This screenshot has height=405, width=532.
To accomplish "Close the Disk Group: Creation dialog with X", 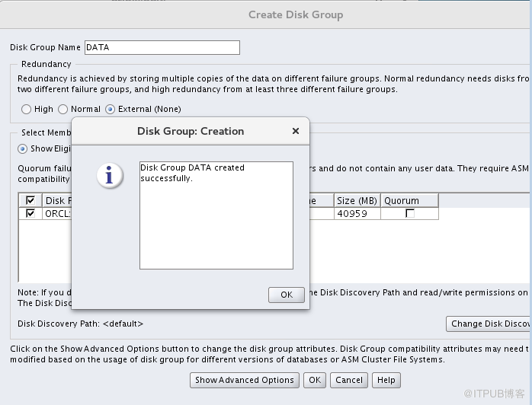I will [296, 131].
